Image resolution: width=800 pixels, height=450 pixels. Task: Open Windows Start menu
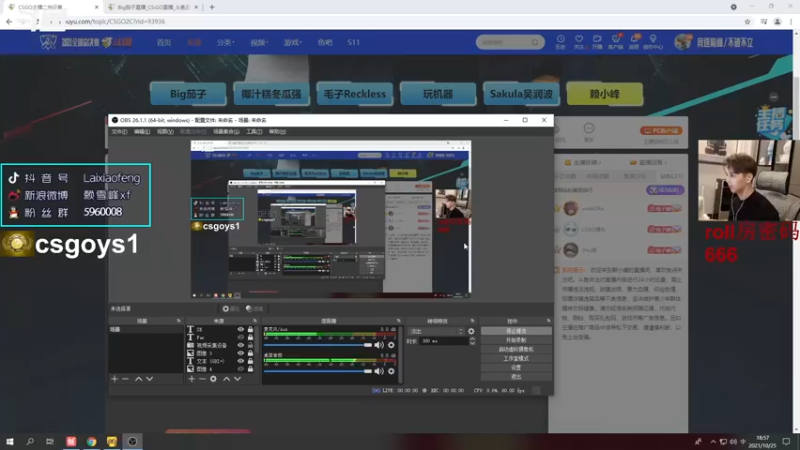click(9, 441)
